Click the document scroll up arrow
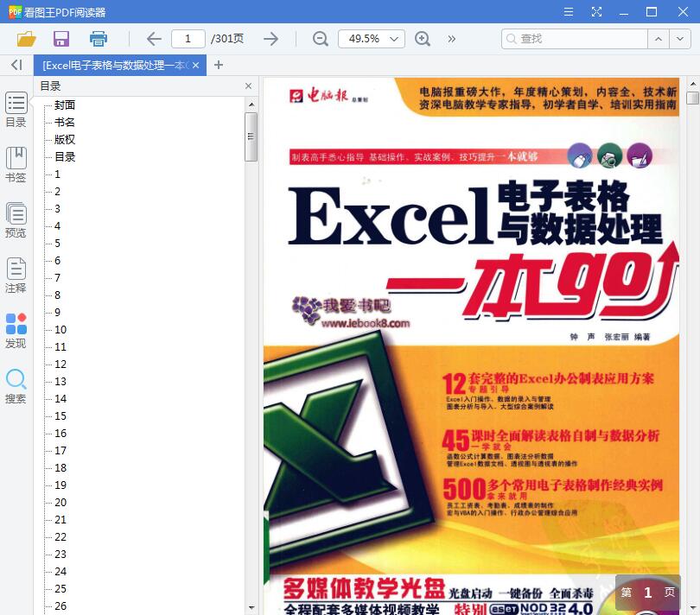The height and width of the screenshot is (615, 700). (x=692, y=84)
